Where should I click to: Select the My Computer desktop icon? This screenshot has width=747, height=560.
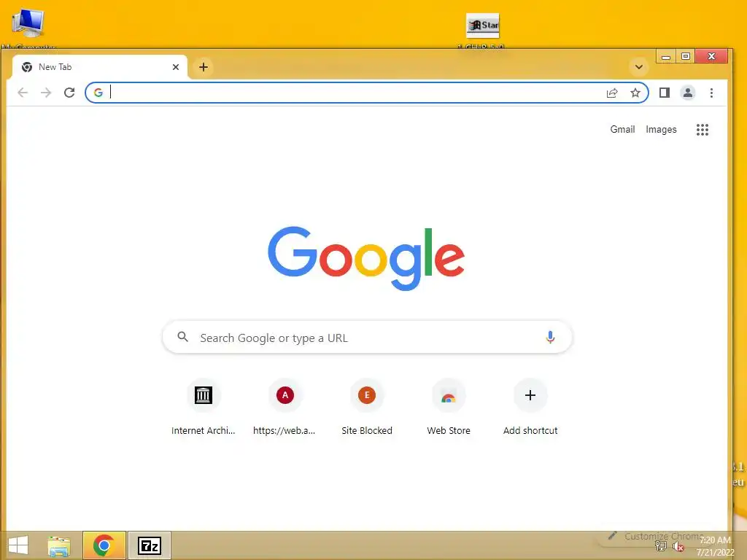28,28
